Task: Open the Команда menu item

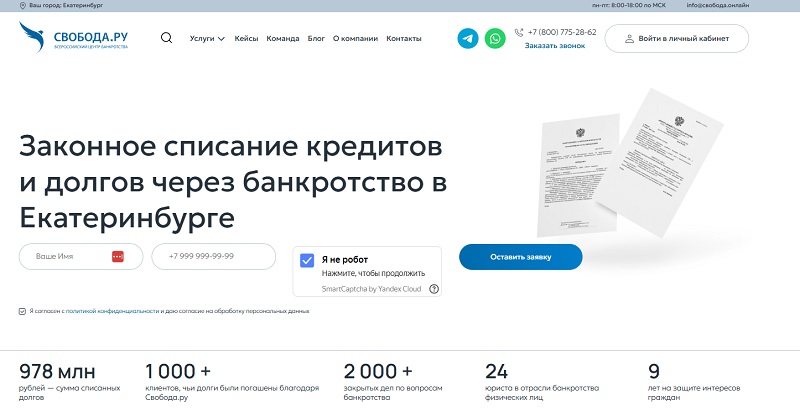Action: tap(283, 38)
